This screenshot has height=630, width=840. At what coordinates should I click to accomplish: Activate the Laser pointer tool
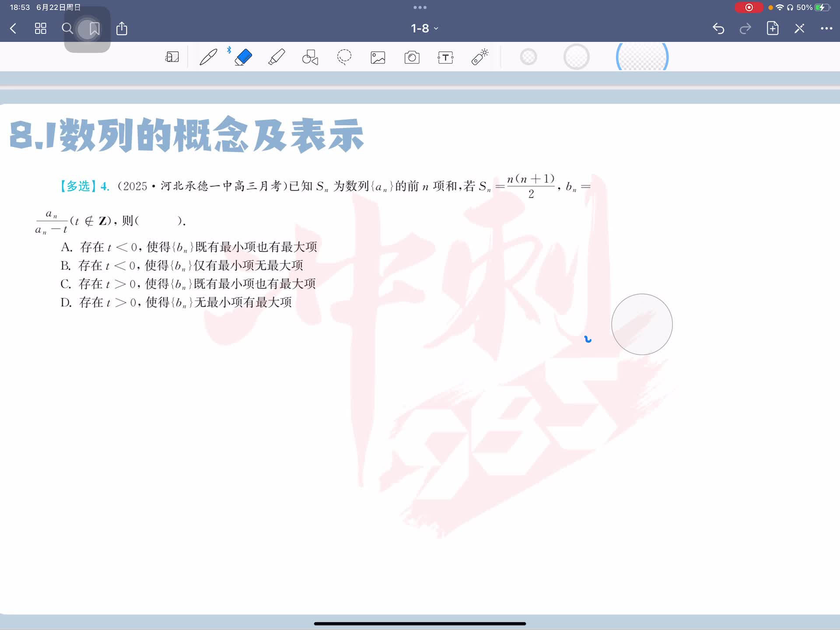tap(479, 57)
